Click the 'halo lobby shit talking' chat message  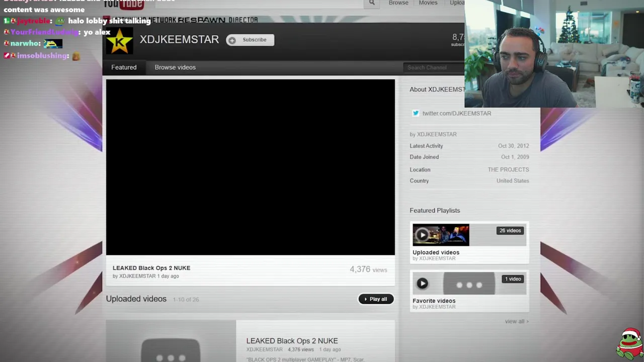click(109, 21)
